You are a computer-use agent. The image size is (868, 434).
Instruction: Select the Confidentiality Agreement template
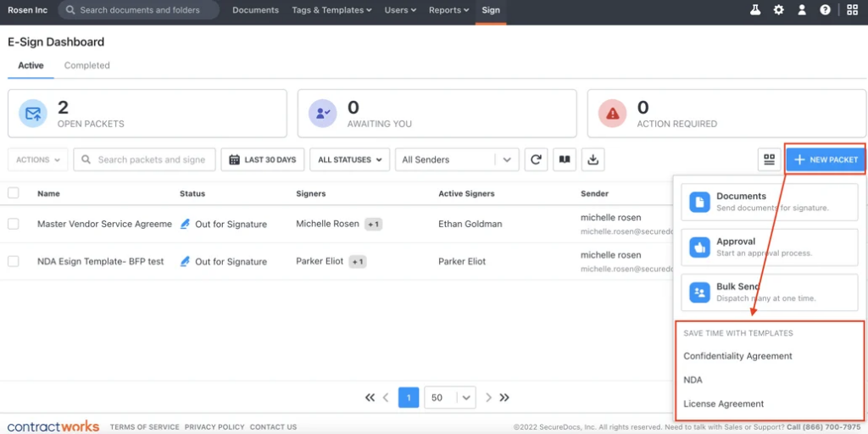[x=738, y=356]
